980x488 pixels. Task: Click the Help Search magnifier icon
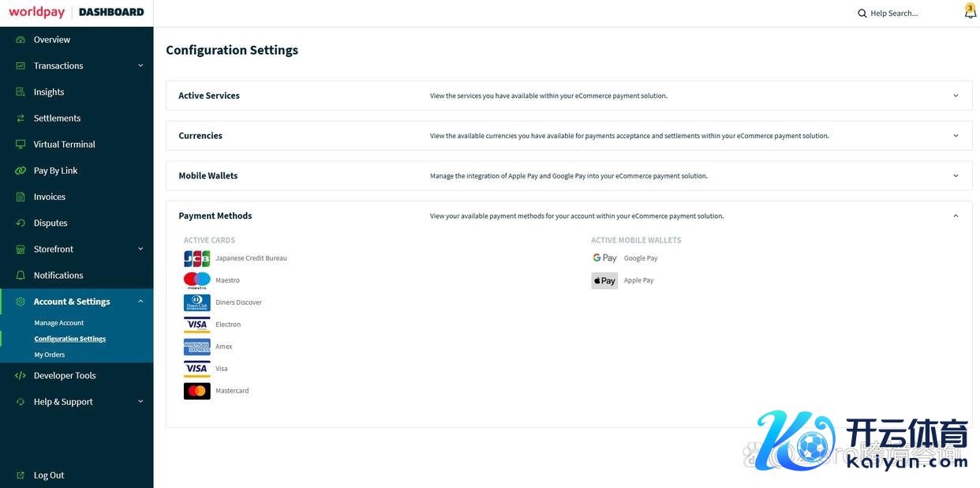tap(862, 13)
